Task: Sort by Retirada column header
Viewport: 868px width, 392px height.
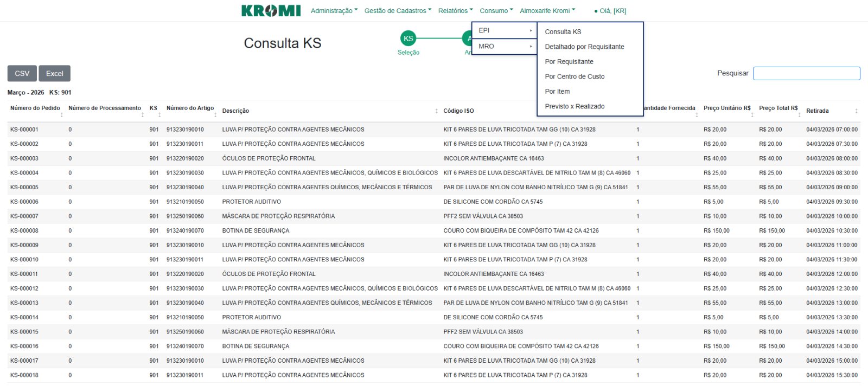Action: point(832,111)
